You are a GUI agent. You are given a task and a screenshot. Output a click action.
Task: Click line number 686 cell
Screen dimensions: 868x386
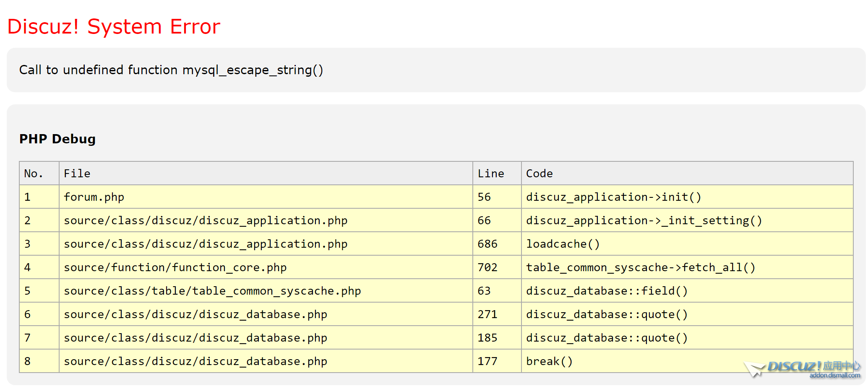tap(487, 244)
